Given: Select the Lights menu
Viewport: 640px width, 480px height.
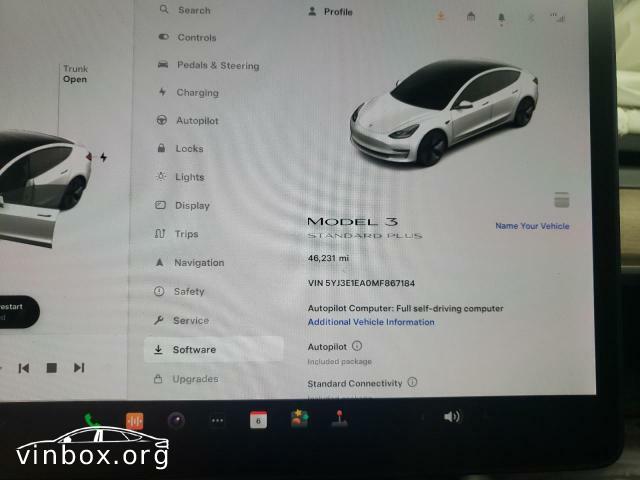Looking at the screenshot, I should (x=180, y=177).
